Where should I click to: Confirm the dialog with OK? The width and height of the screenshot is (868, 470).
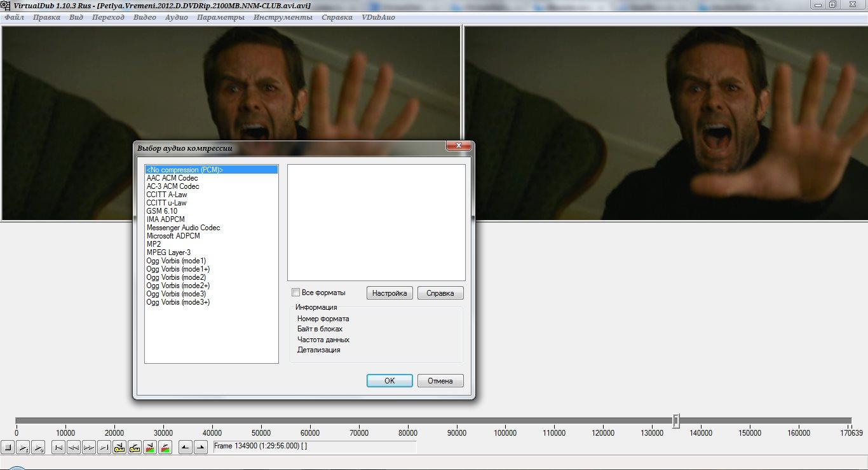pyautogui.click(x=390, y=381)
